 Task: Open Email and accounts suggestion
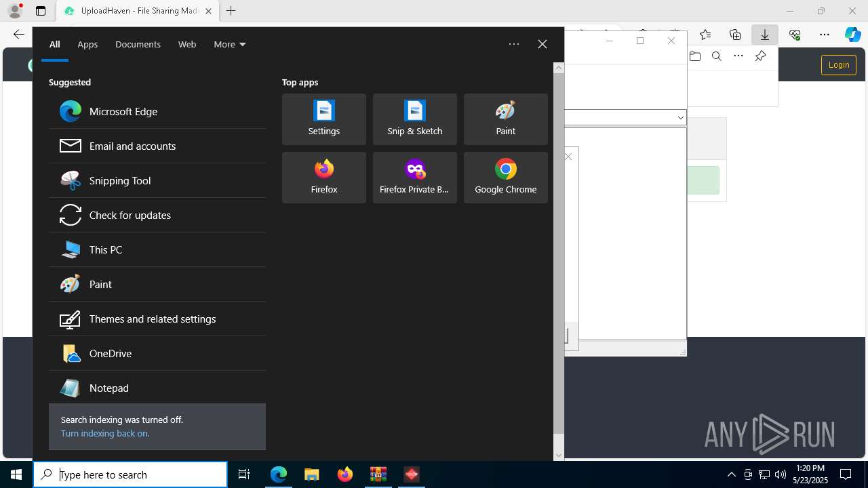coord(157,146)
